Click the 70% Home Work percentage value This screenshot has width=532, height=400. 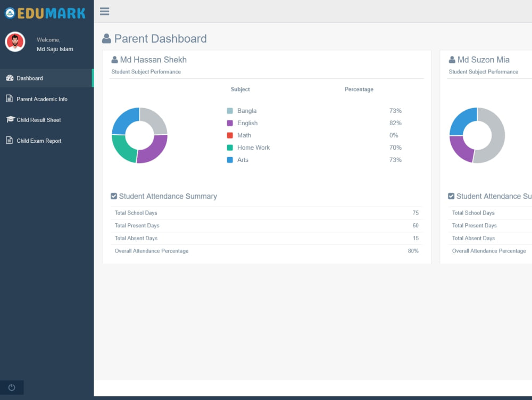(x=395, y=148)
